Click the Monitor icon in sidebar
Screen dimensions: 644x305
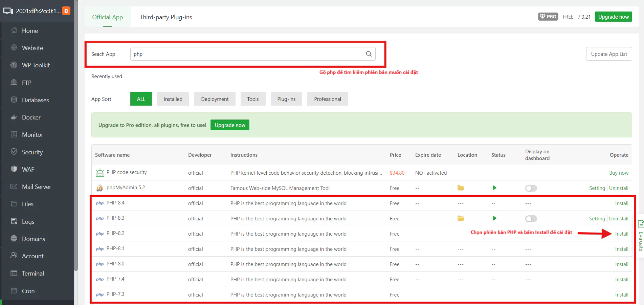click(14, 134)
